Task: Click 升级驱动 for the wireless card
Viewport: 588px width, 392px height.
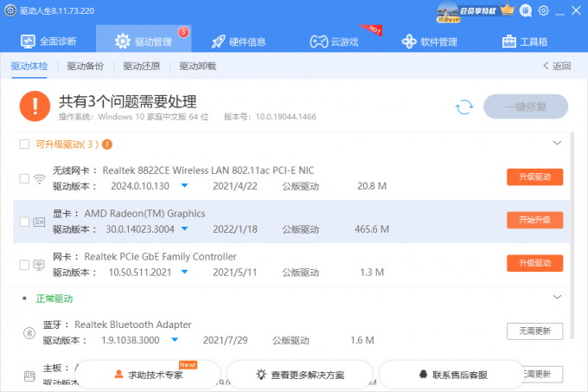Action: tap(534, 177)
